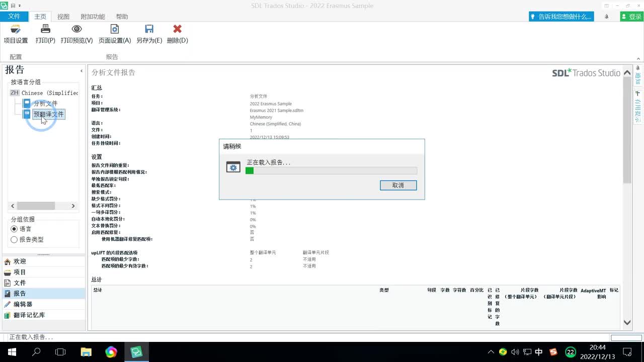Click the volume icon in system tray
Screen dimensions: 644x362
[x=515, y=352]
